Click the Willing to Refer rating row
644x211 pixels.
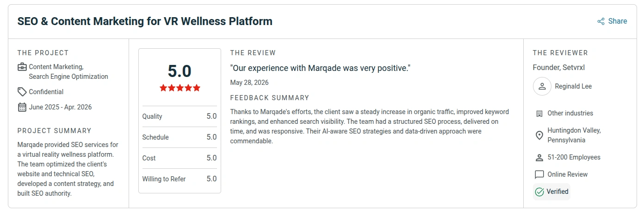click(x=180, y=179)
